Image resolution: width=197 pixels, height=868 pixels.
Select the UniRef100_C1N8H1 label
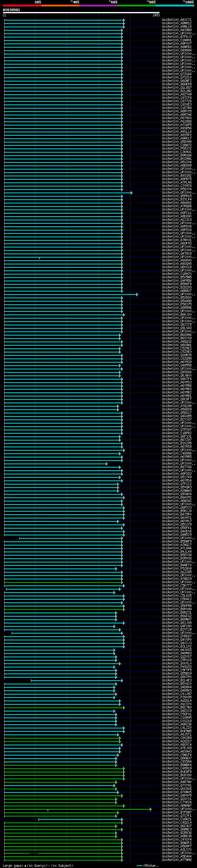click(177, 40)
